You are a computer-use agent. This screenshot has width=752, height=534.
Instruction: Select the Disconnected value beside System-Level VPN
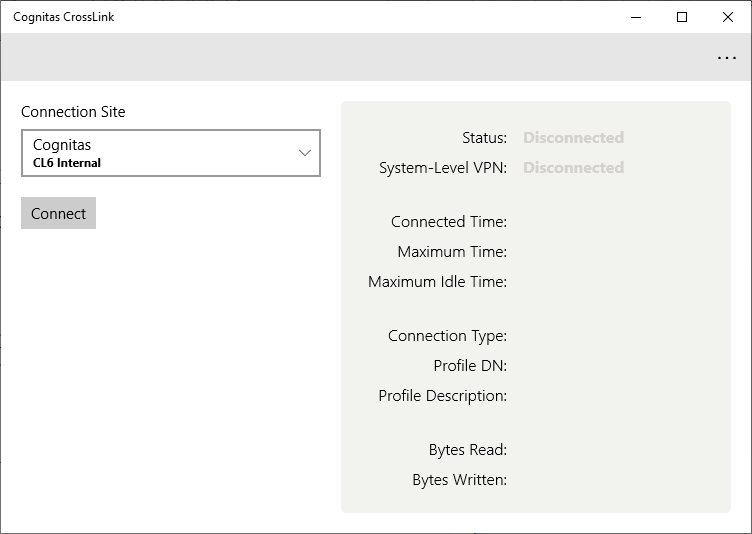point(573,168)
